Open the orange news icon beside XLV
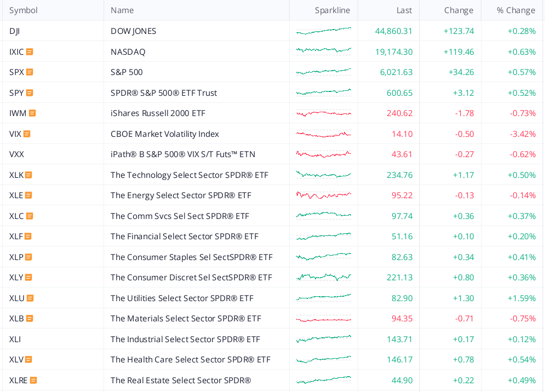The height and width of the screenshot is (392, 545). pyautogui.click(x=29, y=359)
